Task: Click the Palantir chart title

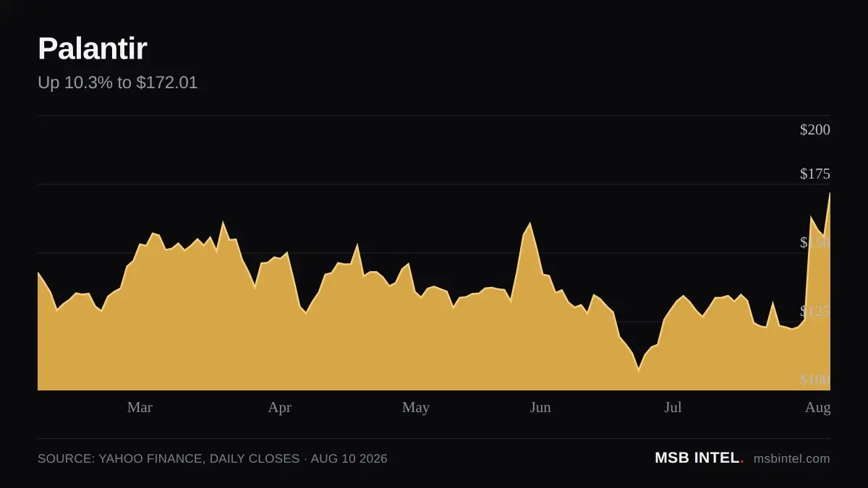Action: point(92,48)
